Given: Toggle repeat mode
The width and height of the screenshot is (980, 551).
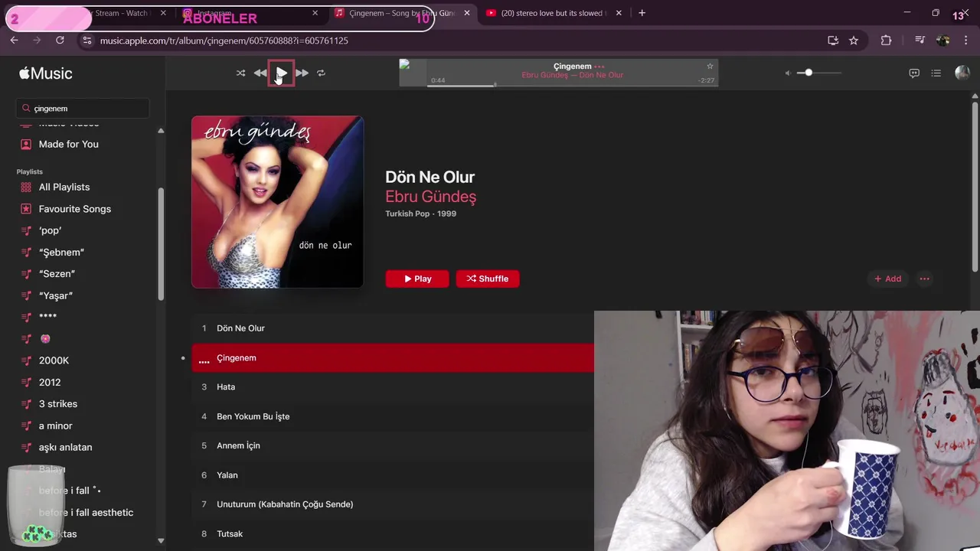Looking at the screenshot, I should pos(321,73).
